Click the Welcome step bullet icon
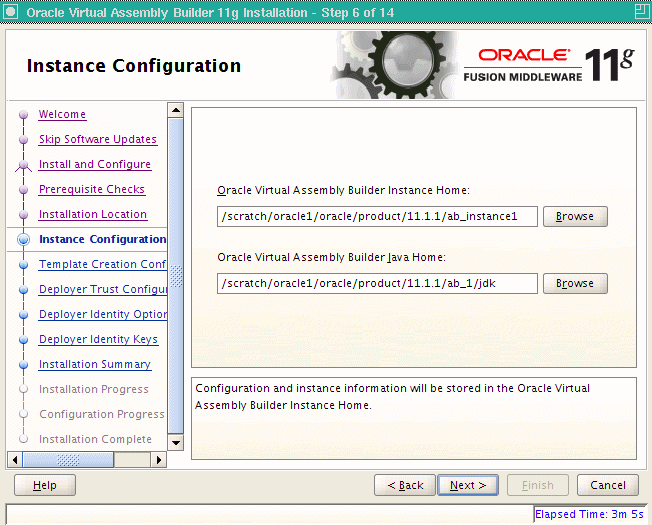Image resolution: width=652 pixels, height=525 pixels. coord(24,114)
